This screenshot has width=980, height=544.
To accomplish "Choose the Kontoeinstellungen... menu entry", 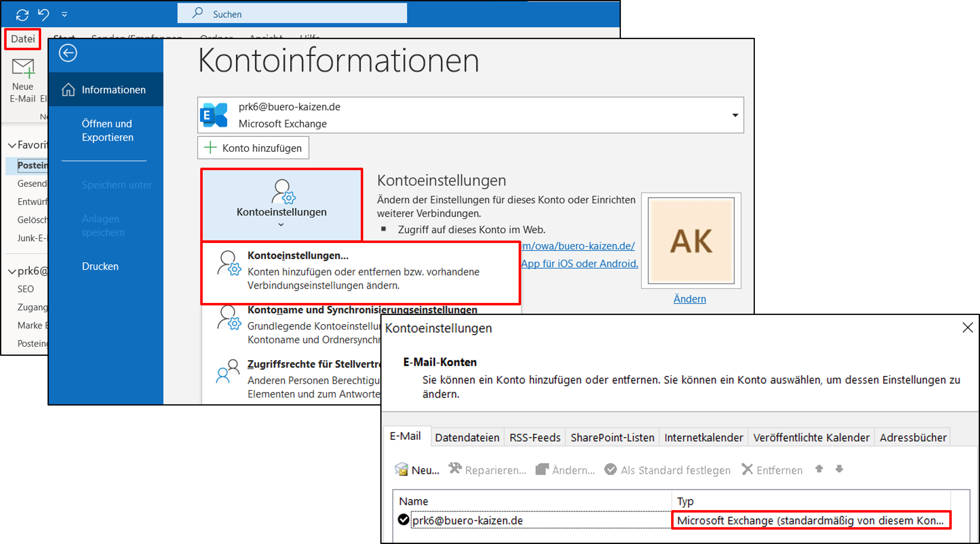I will [x=361, y=272].
